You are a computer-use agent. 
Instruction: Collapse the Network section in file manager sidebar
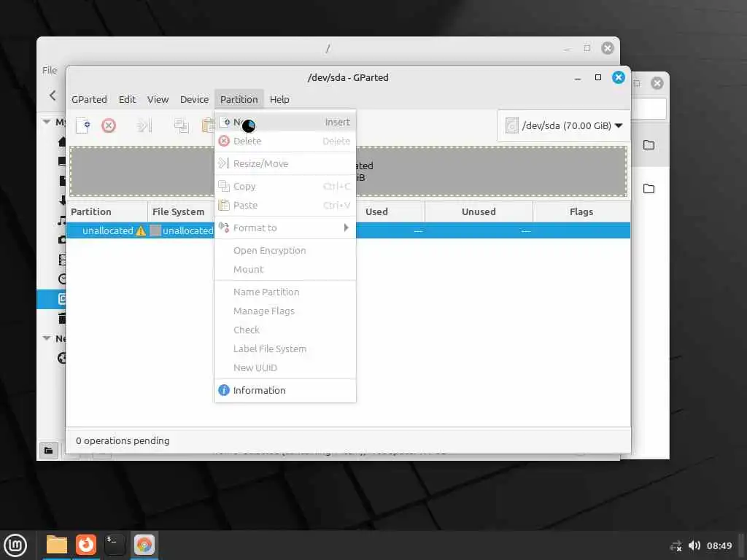(x=47, y=338)
